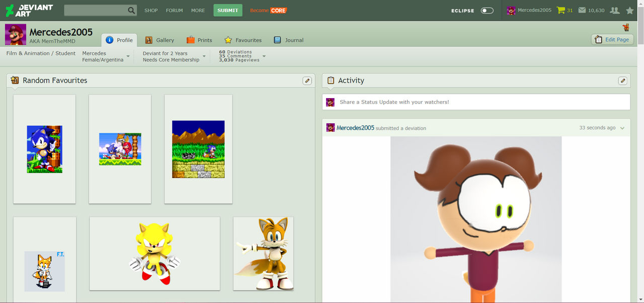Click the large Mario profile avatar
Screen dimensions: 644x303
[x=16, y=35]
